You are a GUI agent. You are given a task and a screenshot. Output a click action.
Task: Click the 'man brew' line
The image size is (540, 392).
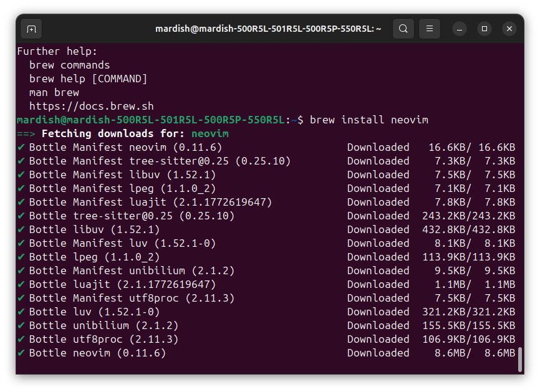pyautogui.click(x=54, y=93)
